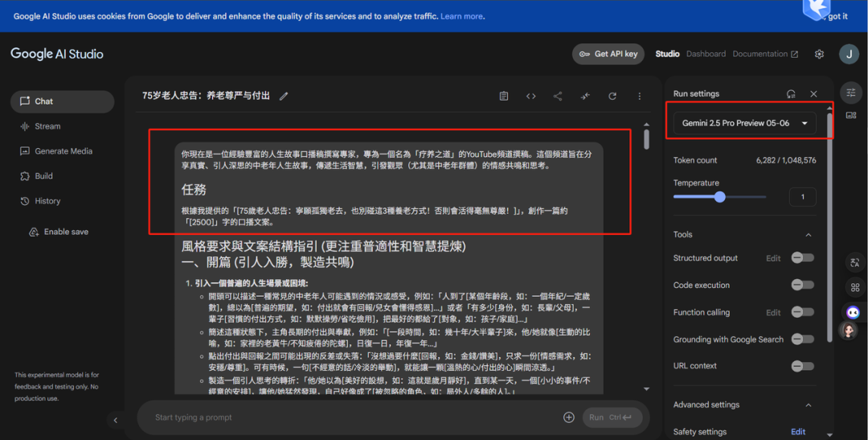Viewport: 868px width, 440px height.
Task: Click the translate extension icon
Action: click(854, 262)
